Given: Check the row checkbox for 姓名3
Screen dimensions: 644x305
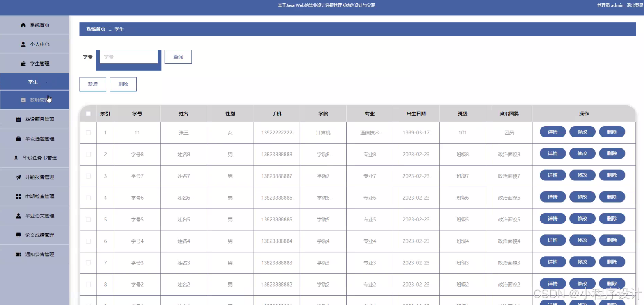Looking at the screenshot, I should pos(88,263).
